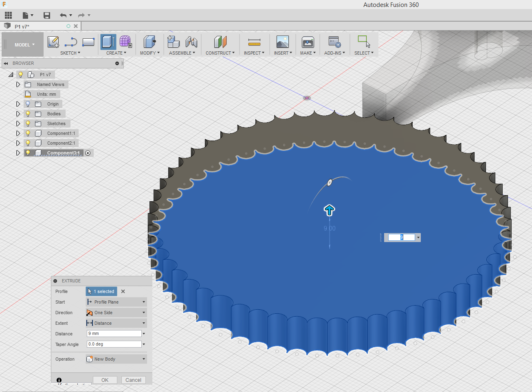Screen dimensions: 532x392
Task: Expand the Component2:1 node
Action: [x=18, y=143]
